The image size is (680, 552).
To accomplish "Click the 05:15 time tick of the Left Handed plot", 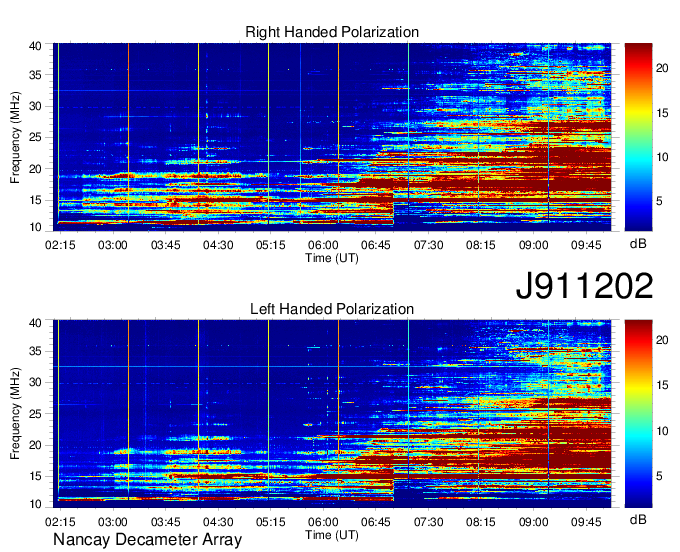I will coord(271,522).
